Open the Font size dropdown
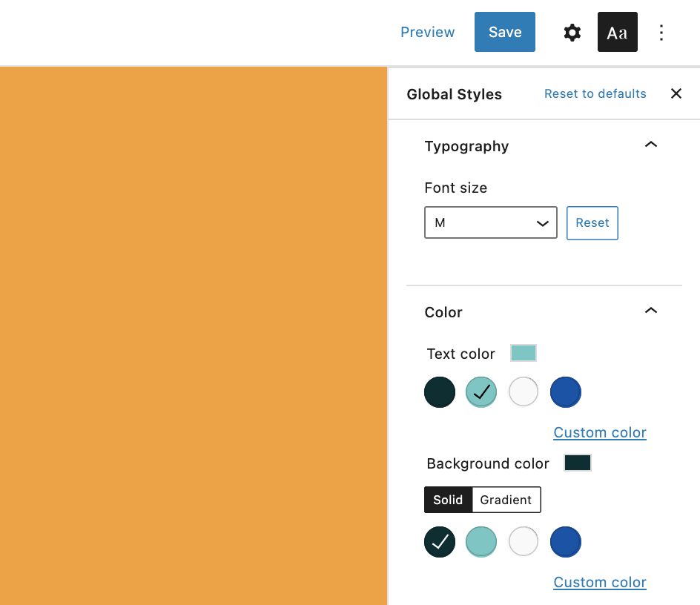This screenshot has height=605, width=700. click(x=491, y=222)
